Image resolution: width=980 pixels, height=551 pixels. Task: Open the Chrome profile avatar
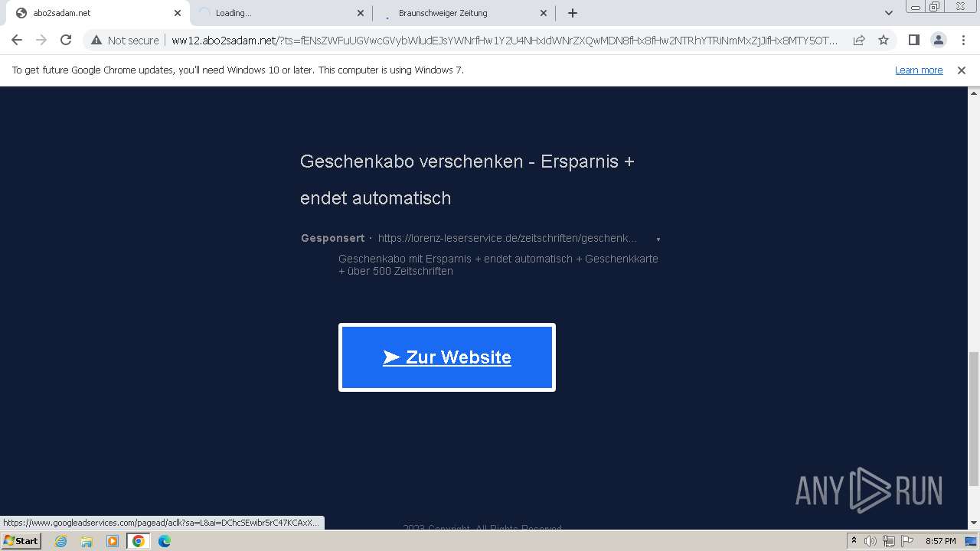point(938,41)
